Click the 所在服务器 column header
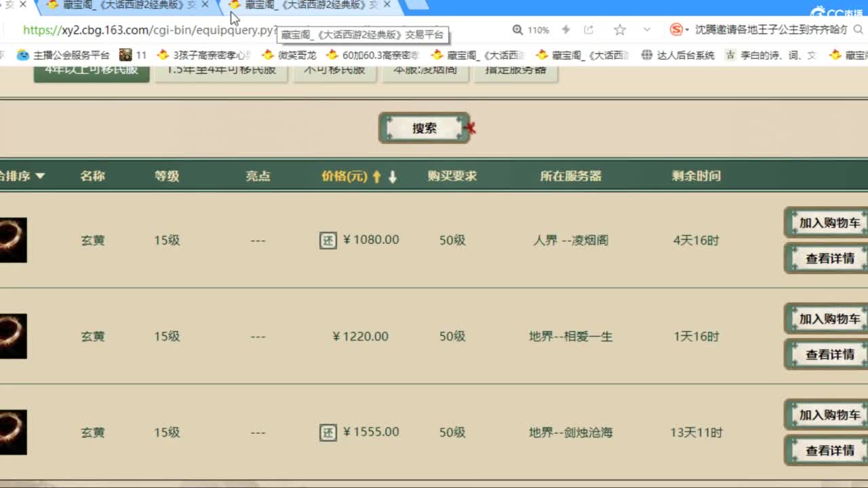Image resolution: width=868 pixels, height=488 pixels. click(571, 176)
